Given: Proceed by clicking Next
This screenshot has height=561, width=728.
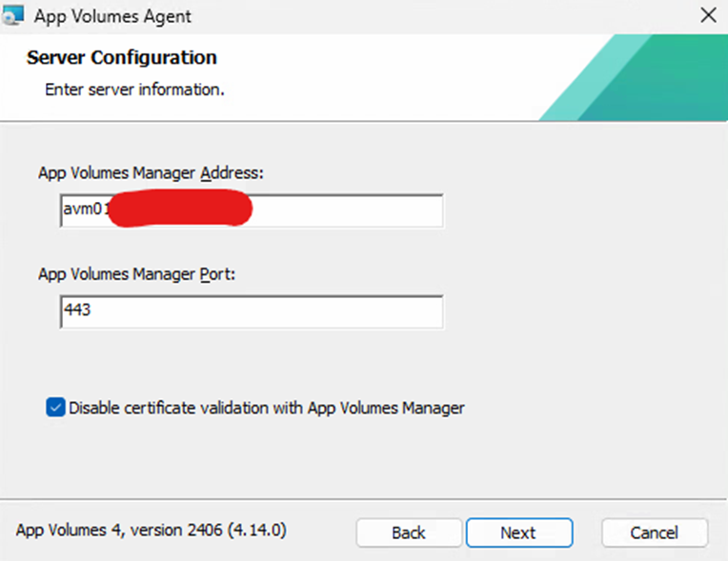Looking at the screenshot, I should click(518, 532).
